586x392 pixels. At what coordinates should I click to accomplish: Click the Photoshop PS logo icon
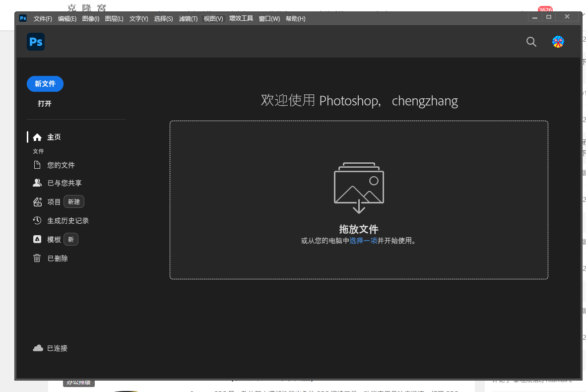coord(35,42)
